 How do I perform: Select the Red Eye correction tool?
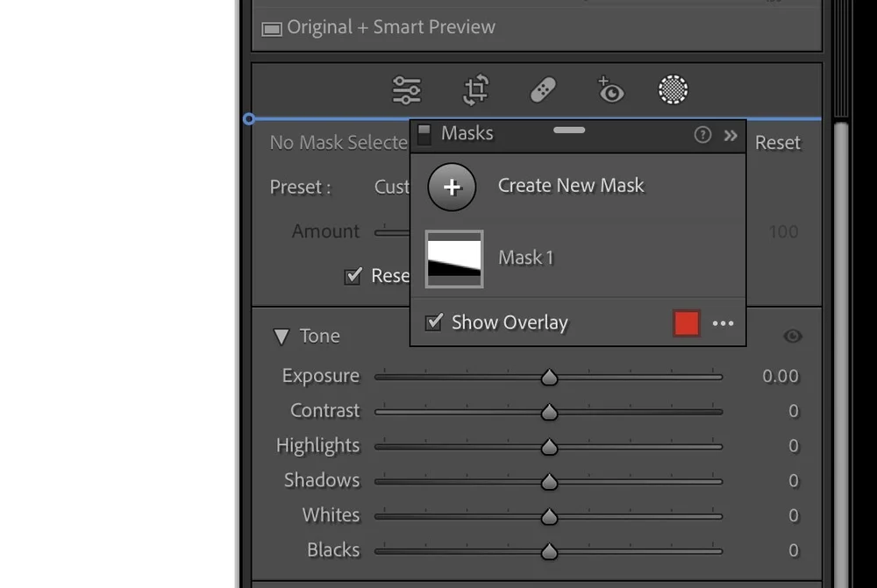point(610,90)
